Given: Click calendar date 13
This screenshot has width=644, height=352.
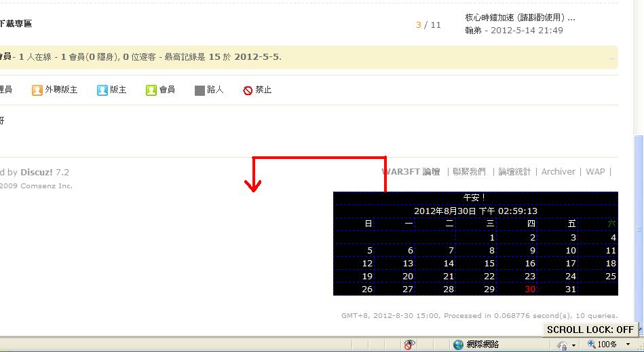Looking at the screenshot, I should 408,263.
